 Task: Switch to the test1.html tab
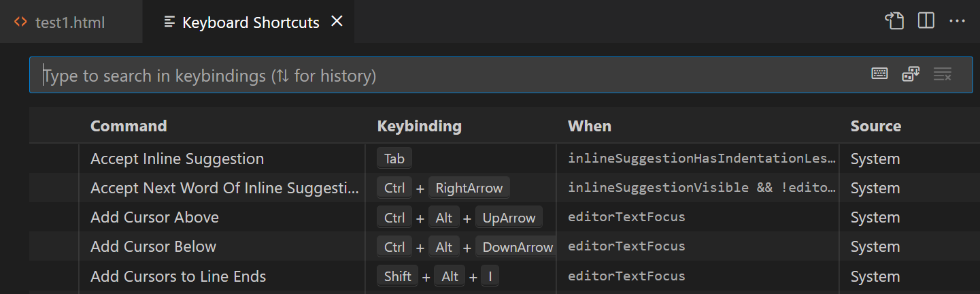(71, 22)
